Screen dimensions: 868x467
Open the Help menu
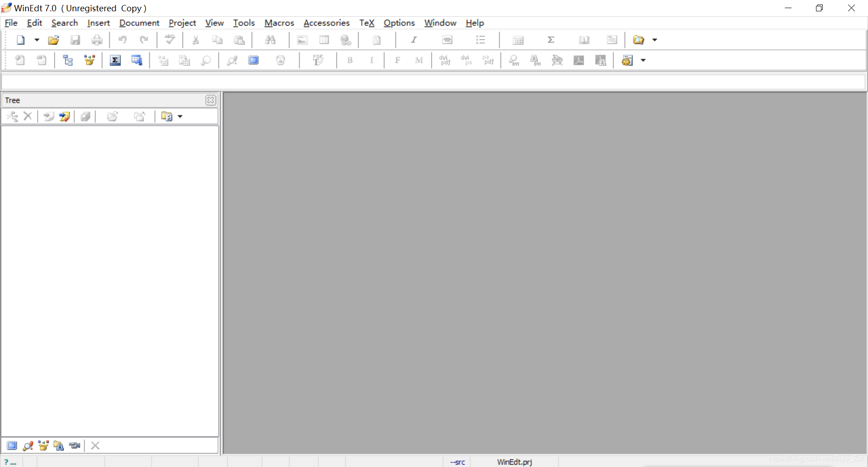[x=475, y=23]
